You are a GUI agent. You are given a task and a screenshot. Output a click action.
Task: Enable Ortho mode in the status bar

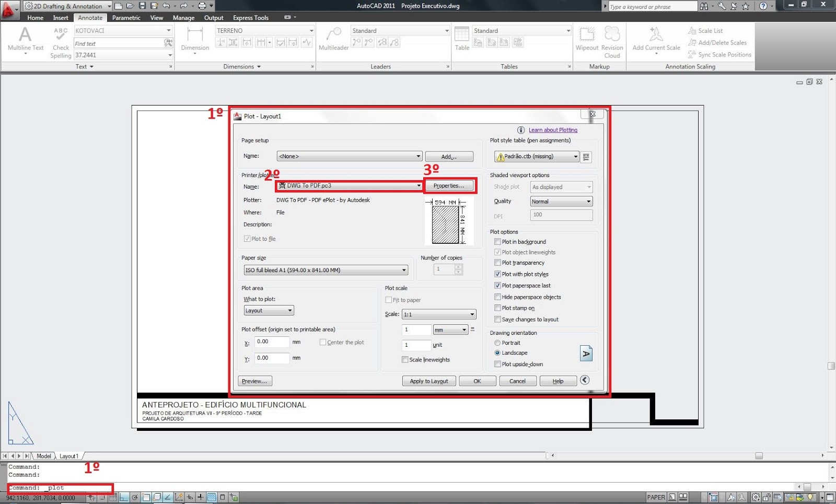click(124, 497)
